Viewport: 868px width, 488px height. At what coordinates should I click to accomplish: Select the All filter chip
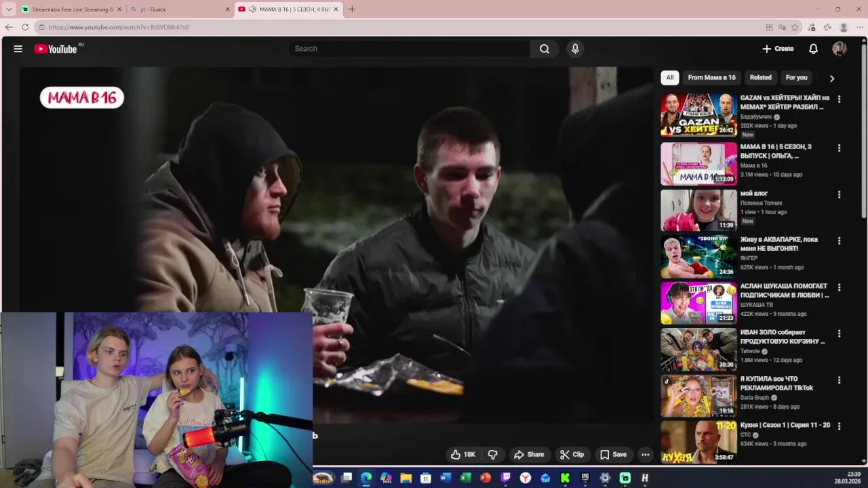point(670,77)
